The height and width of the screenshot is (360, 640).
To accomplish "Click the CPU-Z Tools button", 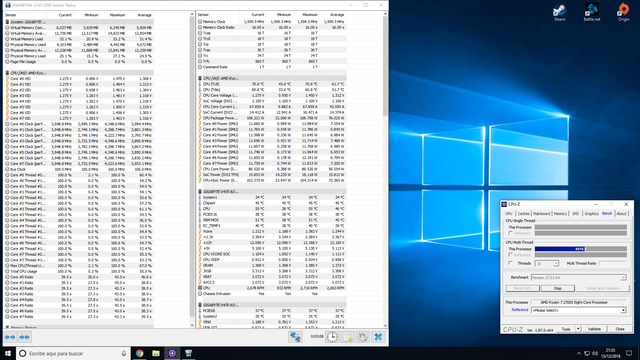I will 566,329.
